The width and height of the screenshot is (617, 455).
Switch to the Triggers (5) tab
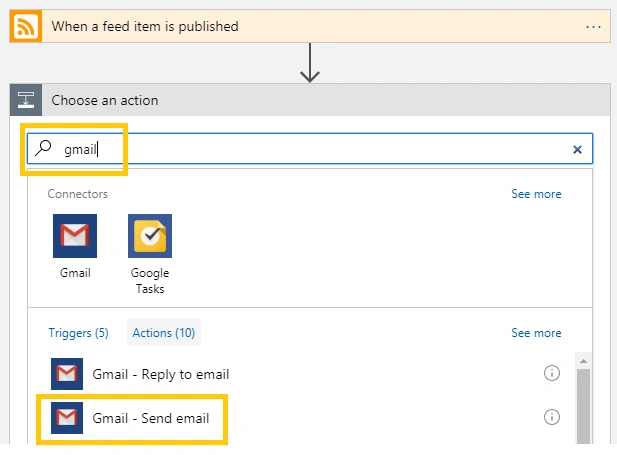coord(78,333)
